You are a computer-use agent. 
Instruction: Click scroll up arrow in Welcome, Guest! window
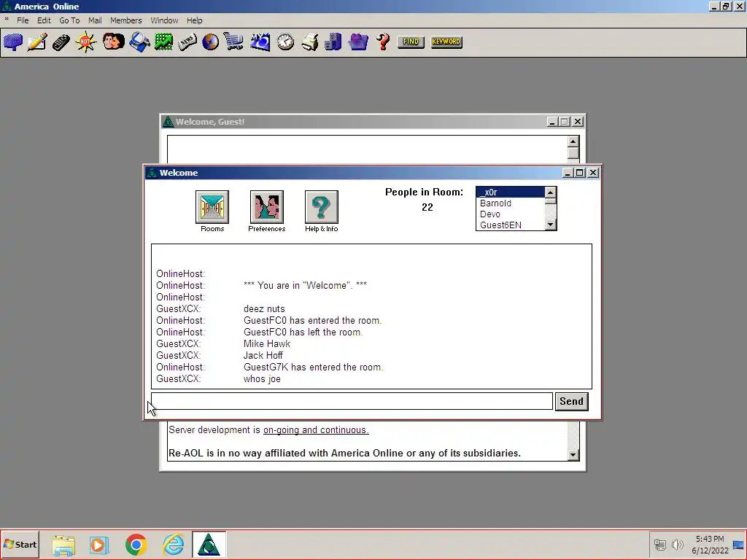click(x=573, y=141)
